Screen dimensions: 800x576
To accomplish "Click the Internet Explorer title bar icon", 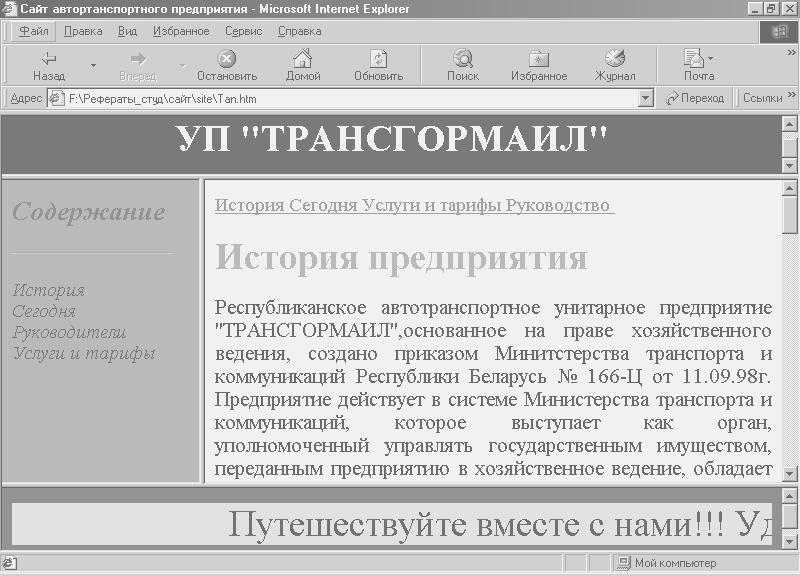I will coord(9,9).
